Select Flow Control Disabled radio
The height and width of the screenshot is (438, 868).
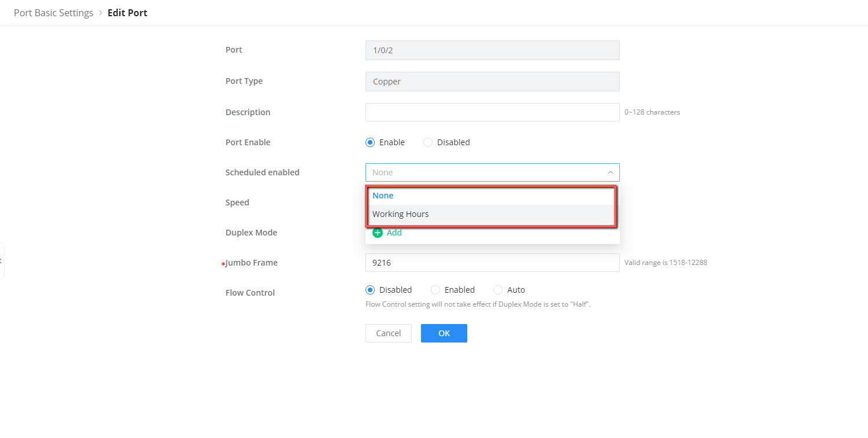[370, 290]
